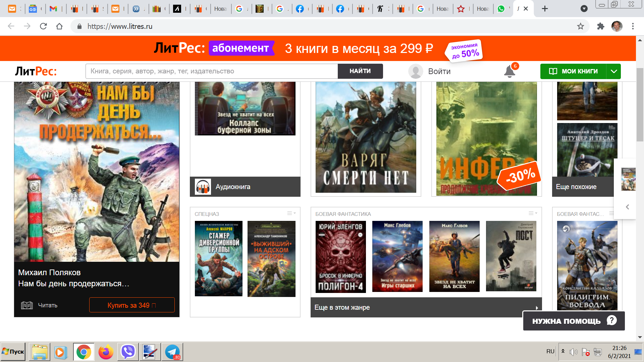Open Пилигрим Воевода book cover
644x362 pixels.
587,266
